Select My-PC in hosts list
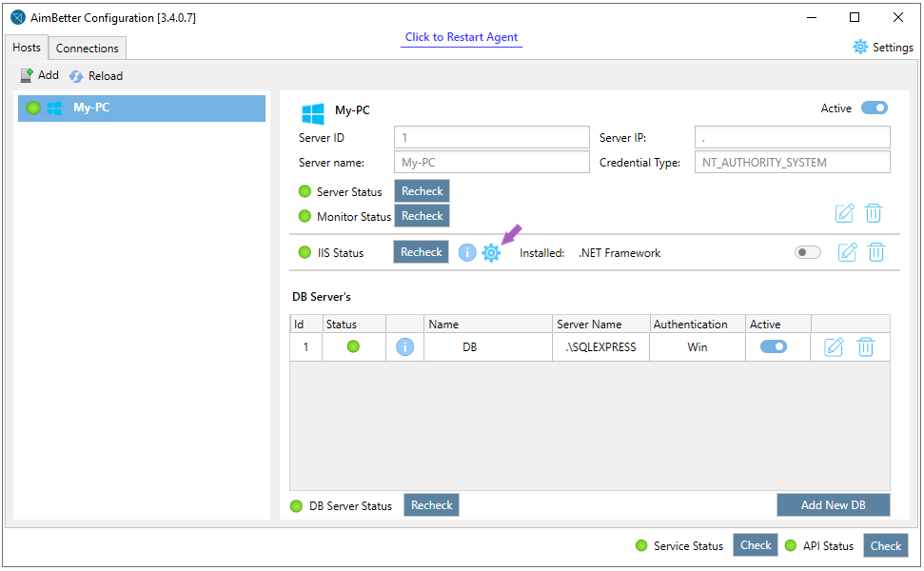Viewport: 924px width, 571px height. 142,108
